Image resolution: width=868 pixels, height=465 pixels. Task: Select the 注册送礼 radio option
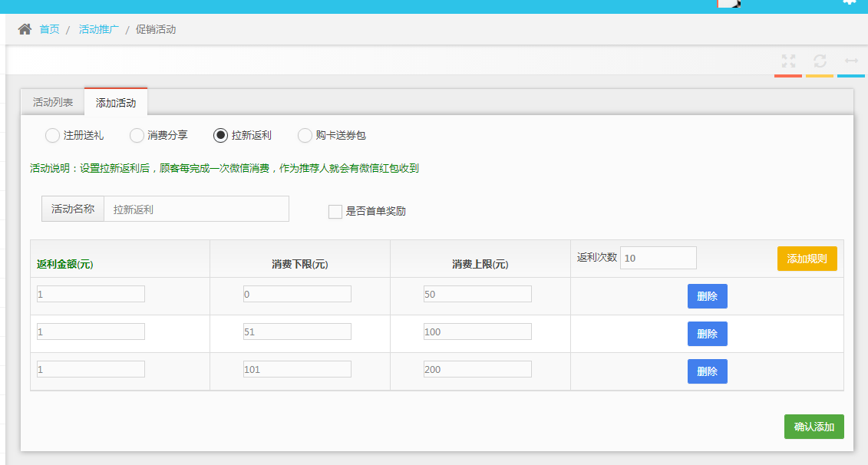[52, 136]
